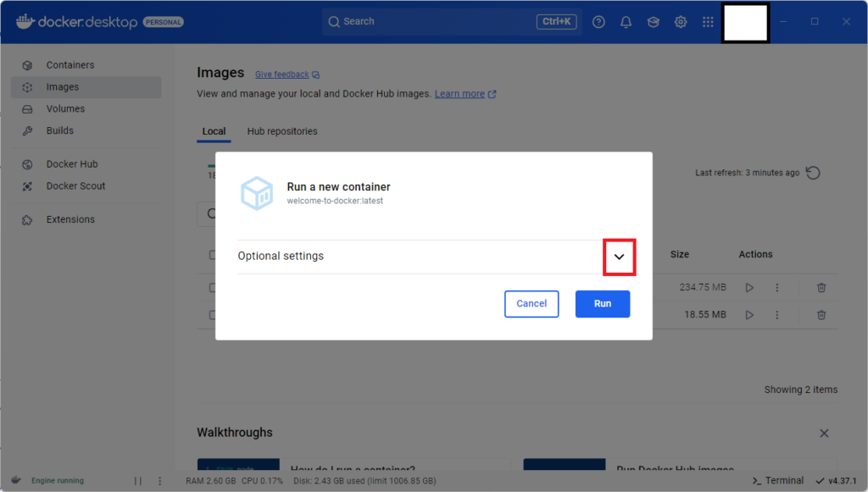Open the help question mark icon

point(598,21)
